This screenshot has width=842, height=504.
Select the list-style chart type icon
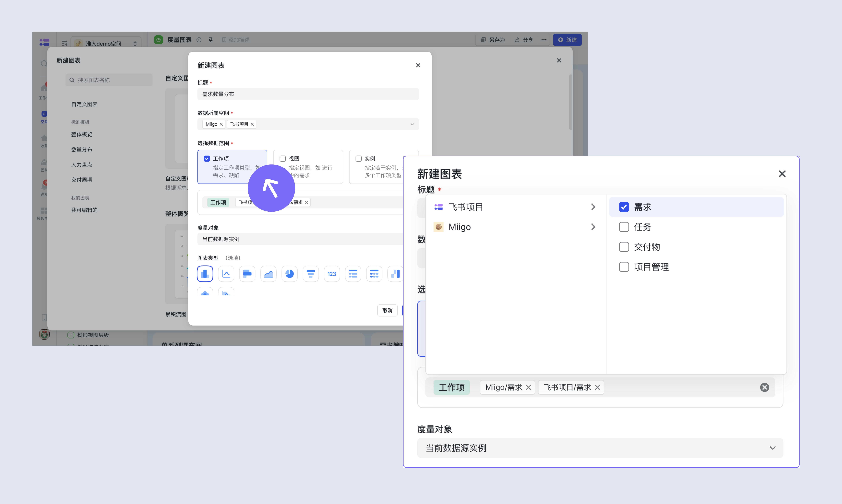[x=353, y=274]
